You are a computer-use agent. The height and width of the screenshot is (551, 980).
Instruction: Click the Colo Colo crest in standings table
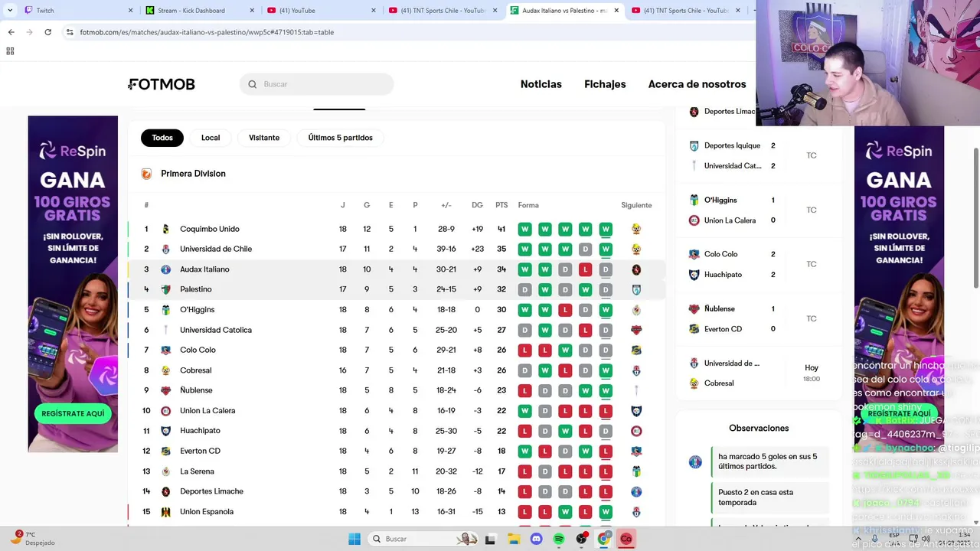coord(165,350)
